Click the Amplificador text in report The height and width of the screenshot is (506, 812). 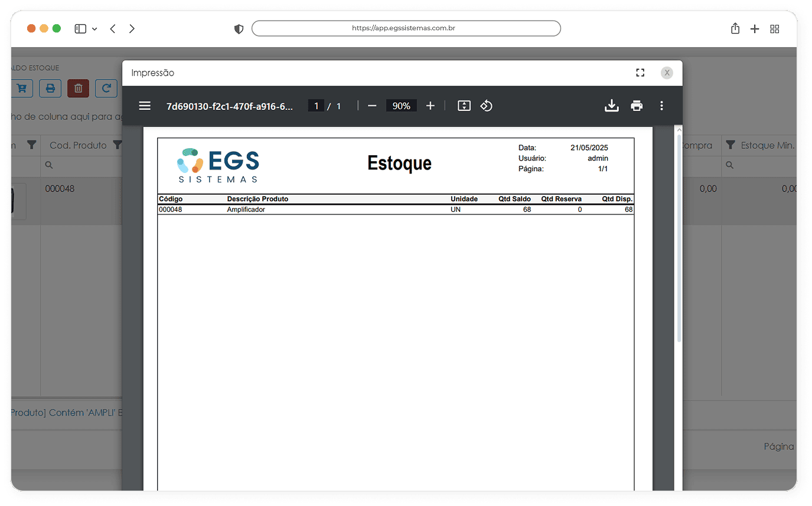click(246, 210)
